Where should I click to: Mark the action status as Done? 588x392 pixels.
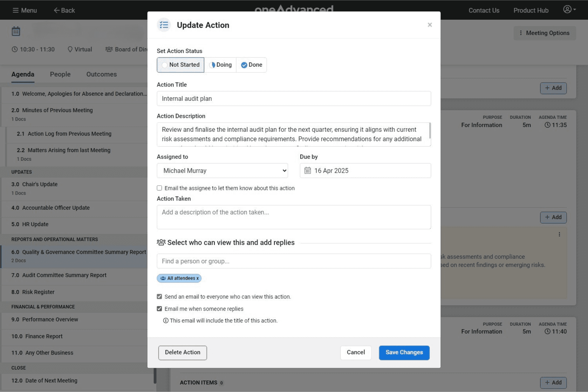(x=251, y=65)
